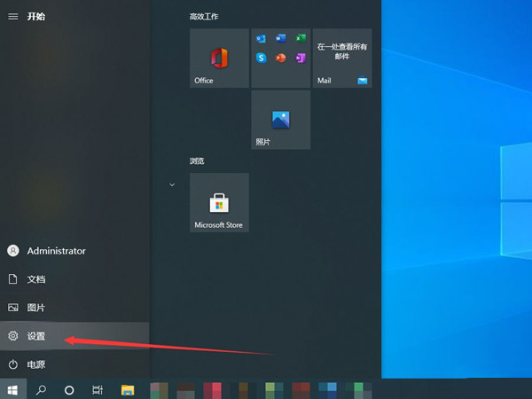Launch Skype from the Office apps tile

pyautogui.click(x=262, y=58)
